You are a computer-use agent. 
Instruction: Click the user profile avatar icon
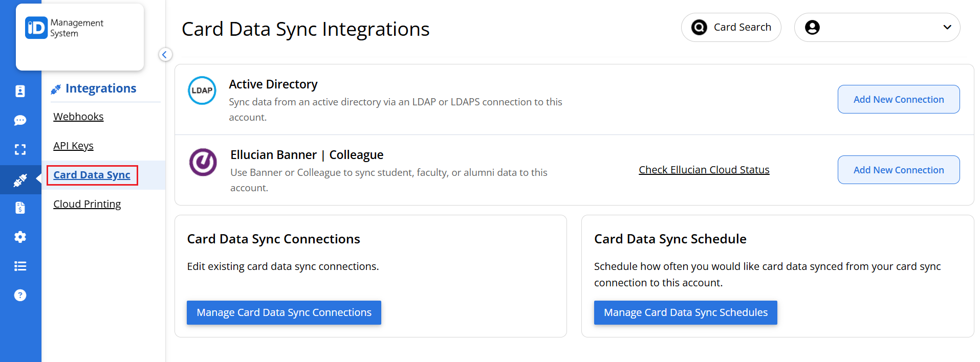812,27
